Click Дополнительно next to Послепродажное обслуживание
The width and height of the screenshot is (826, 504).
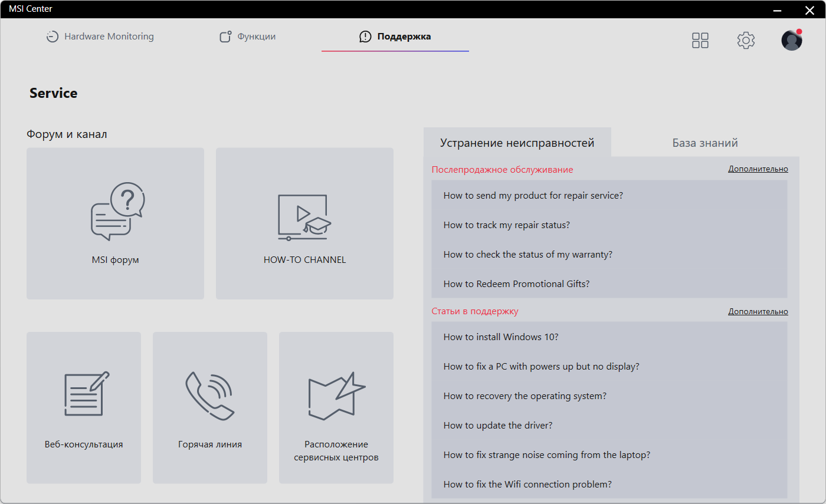coord(758,169)
